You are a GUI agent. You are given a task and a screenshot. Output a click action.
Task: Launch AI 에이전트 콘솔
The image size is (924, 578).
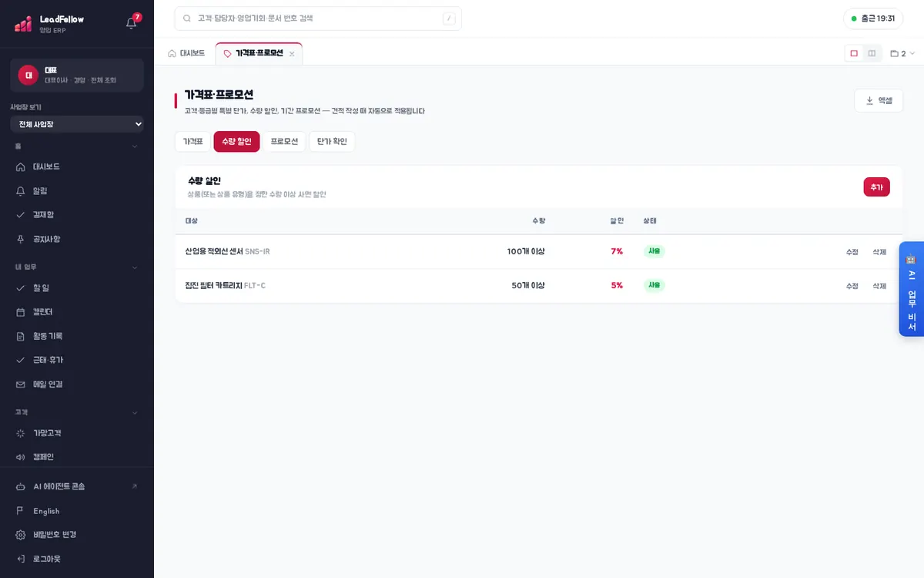pos(77,486)
